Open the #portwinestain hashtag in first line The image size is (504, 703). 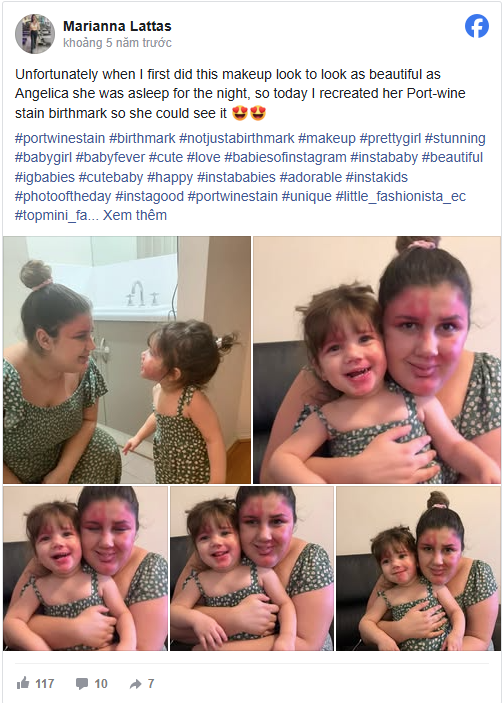tap(60, 138)
